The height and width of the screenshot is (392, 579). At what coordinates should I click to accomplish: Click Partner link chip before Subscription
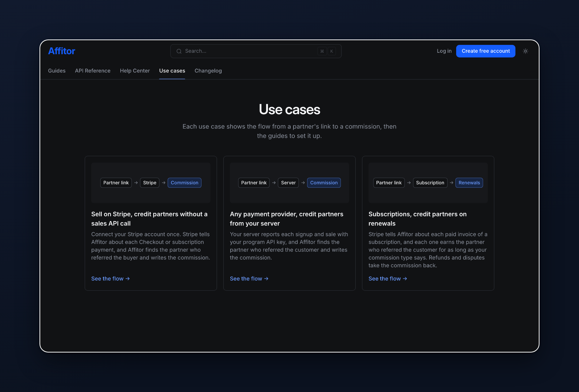point(389,183)
